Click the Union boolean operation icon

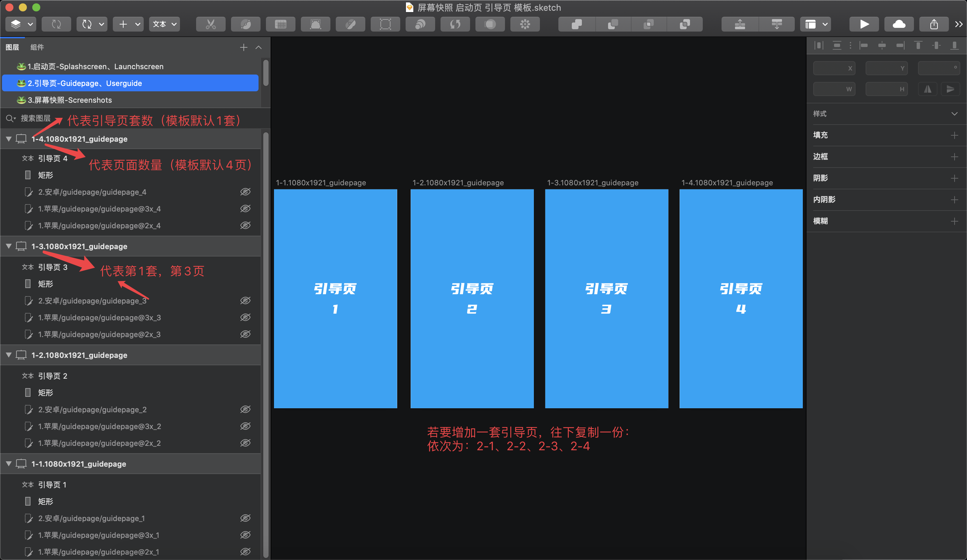click(577, 25)
